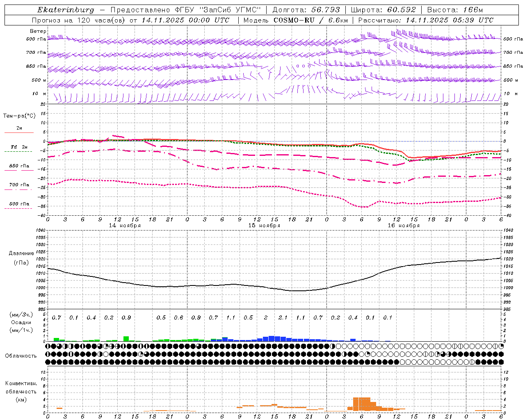Viewport: 525px width, 420px height.
Task: Select the "14.11.2025 00:00 UTC" start time
Action: click(185, 20)
